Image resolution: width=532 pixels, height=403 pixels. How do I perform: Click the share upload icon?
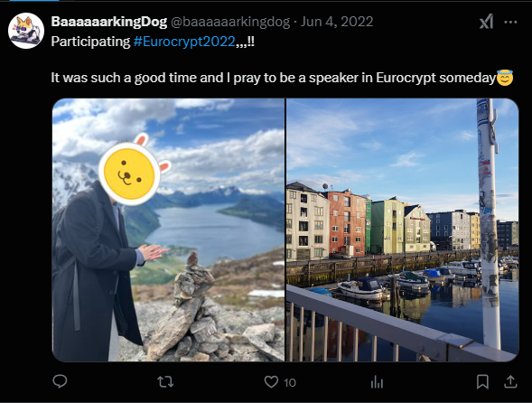[510, 381]
